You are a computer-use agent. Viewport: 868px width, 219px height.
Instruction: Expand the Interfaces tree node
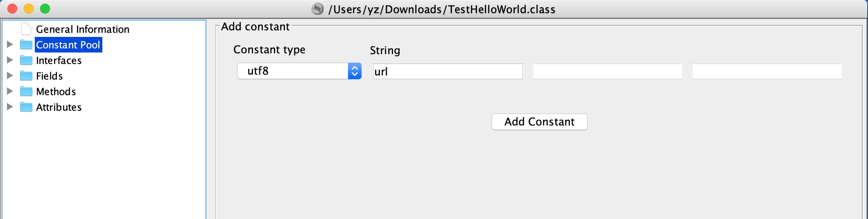(10, 60)
